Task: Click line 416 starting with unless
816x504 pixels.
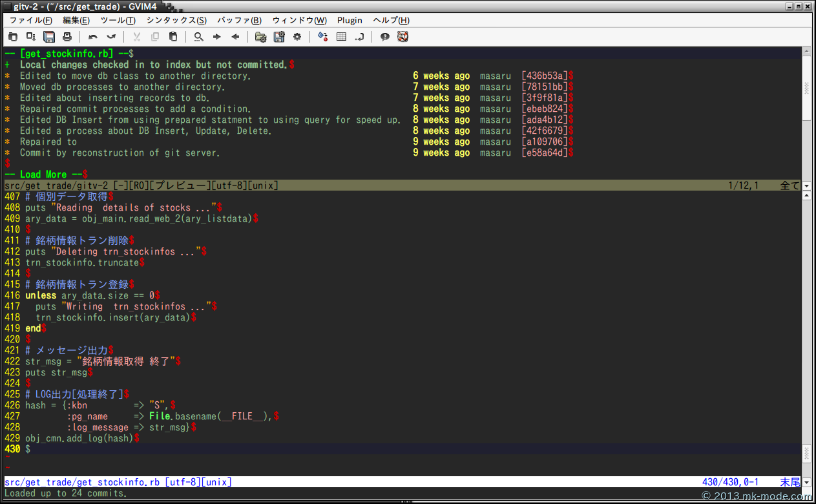Action: pos(90,296)
